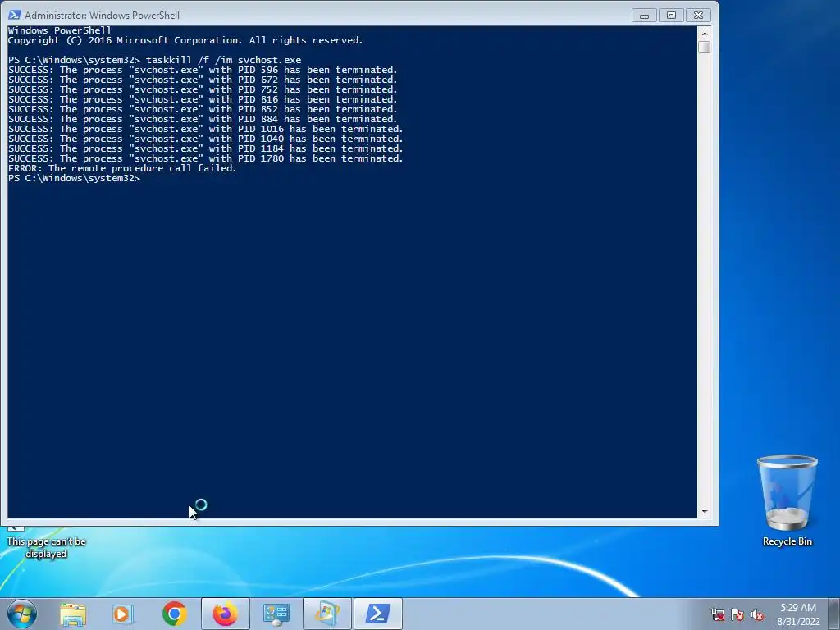Open the Action Center flag icon
The width and height of the screenshot is (840, 630).
click(737, 614)
